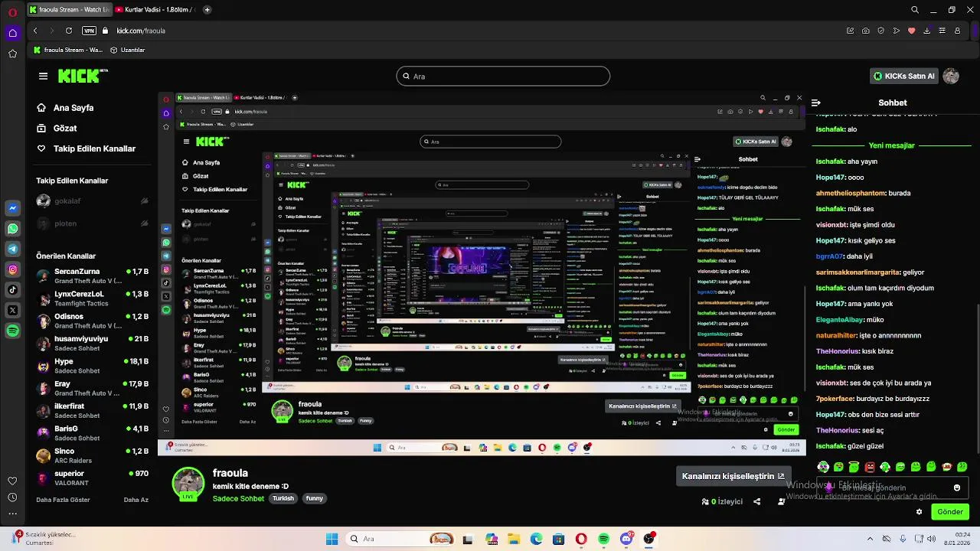Click the Kick search field Ara

503,77
